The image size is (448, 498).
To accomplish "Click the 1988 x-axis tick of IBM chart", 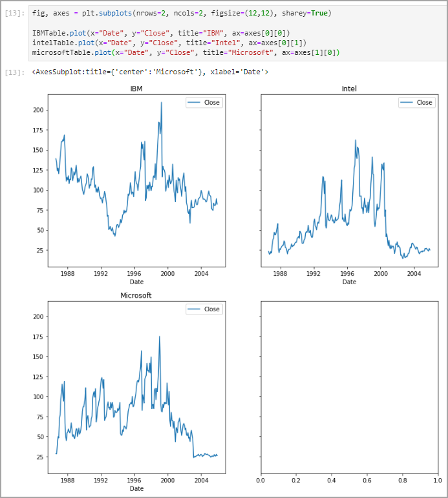I will point(67,274).
